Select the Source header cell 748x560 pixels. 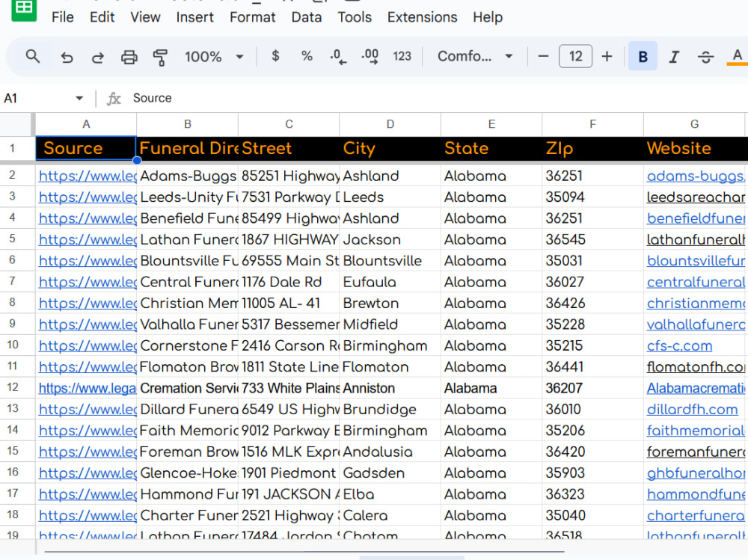point(86,148)
